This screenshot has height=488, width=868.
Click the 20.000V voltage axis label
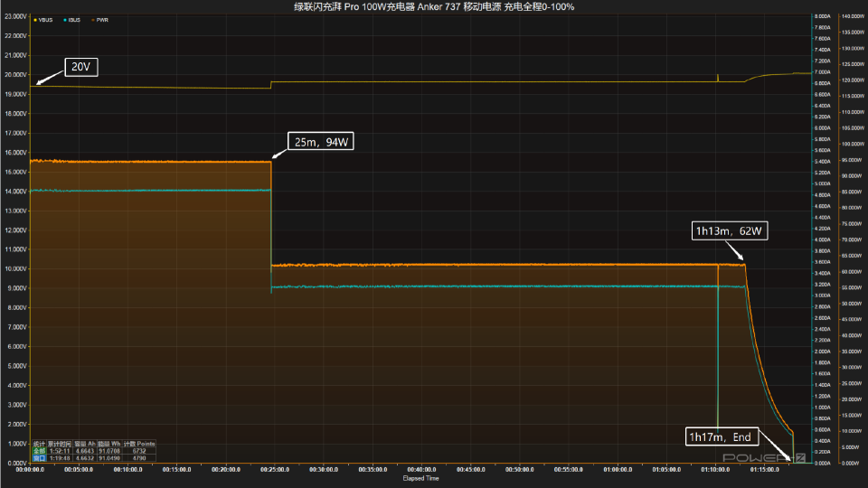pos(15,75)
